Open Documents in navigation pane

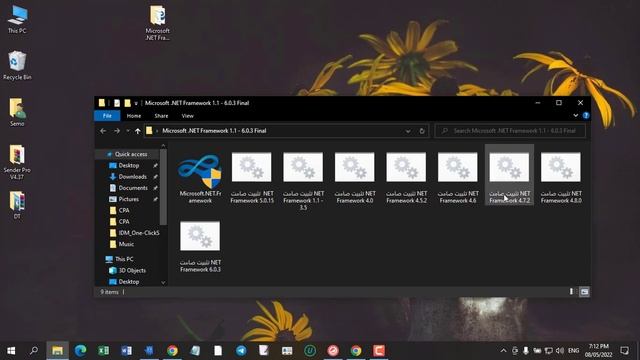point(133,188)
